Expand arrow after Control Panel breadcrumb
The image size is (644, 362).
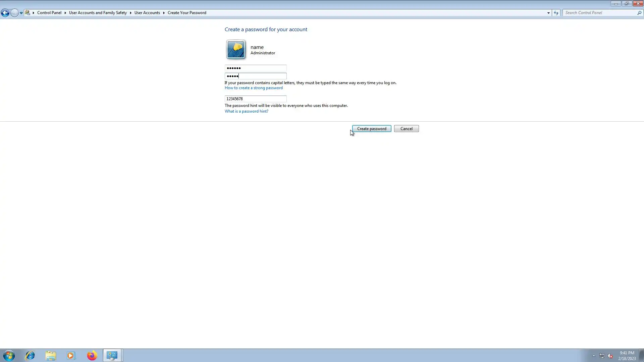click(x=65, y=13)
